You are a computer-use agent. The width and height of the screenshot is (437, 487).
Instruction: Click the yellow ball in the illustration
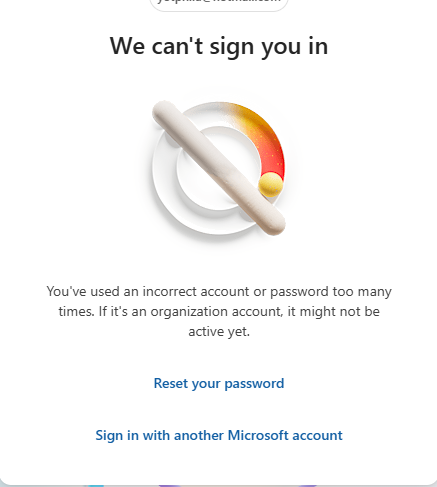point(271,184)
